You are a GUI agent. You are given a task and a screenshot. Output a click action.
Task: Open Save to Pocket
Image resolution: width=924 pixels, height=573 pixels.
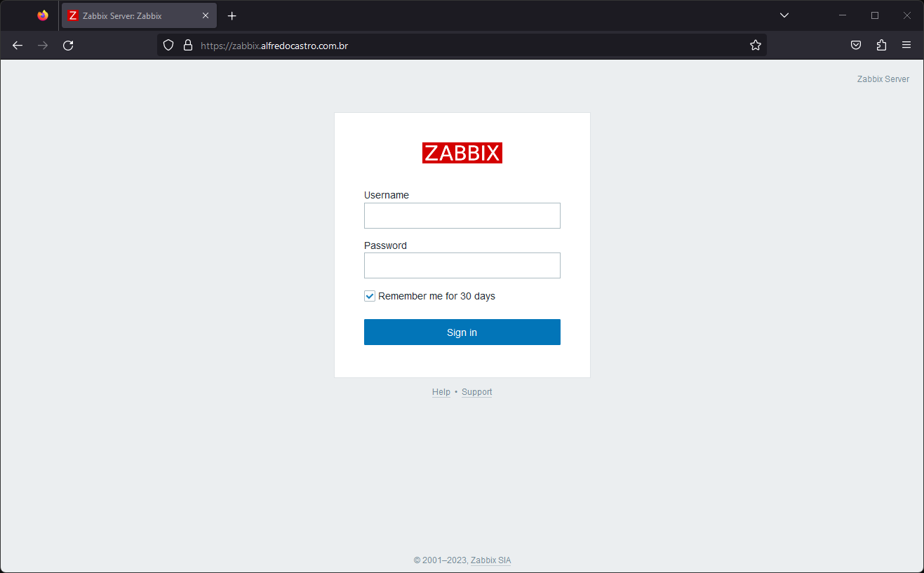point(856,45)
